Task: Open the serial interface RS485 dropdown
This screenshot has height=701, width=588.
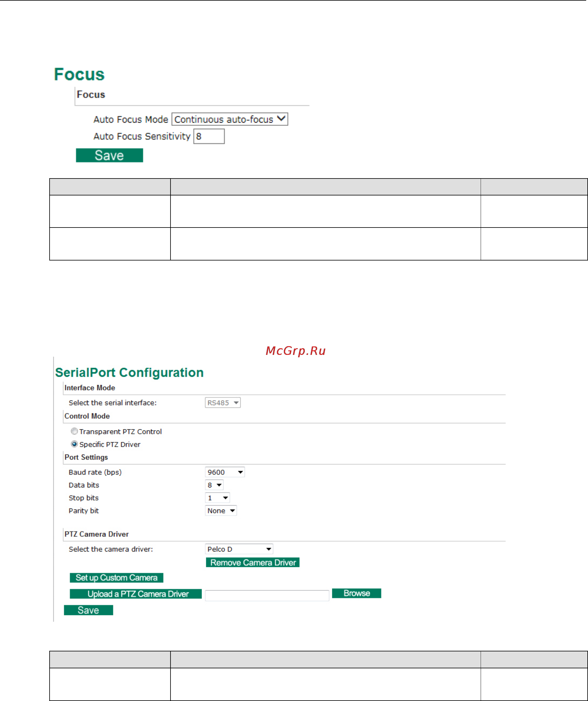Action: pyautogui.click(x=223, y=403)
